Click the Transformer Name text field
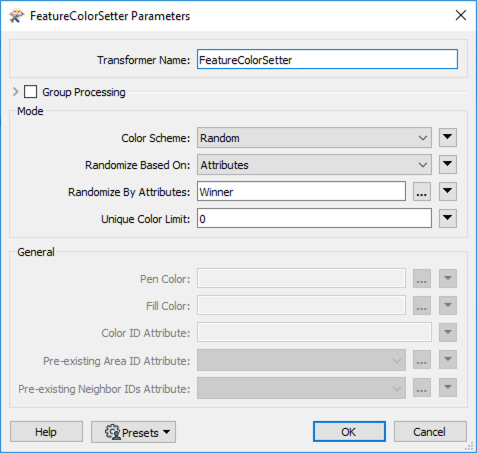This screenshot has height=453, width=477. (x=327, y=60)
